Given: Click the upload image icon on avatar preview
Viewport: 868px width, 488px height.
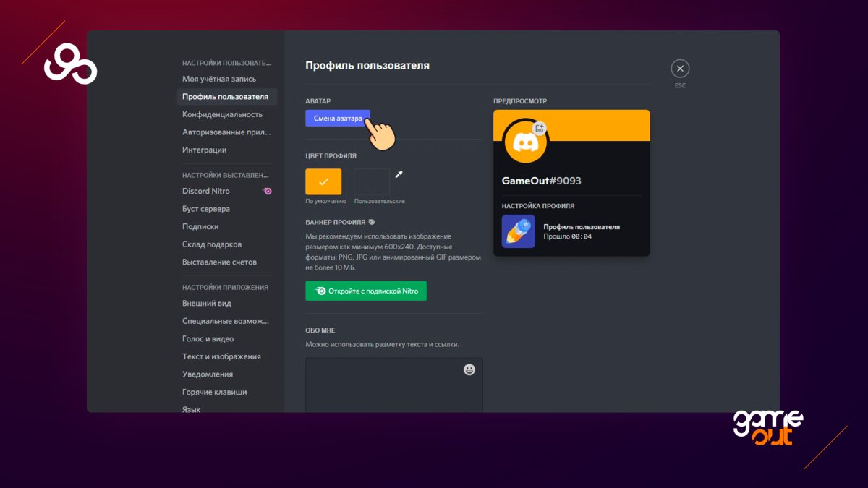Looking at the screenshot, I should (539, 129).
